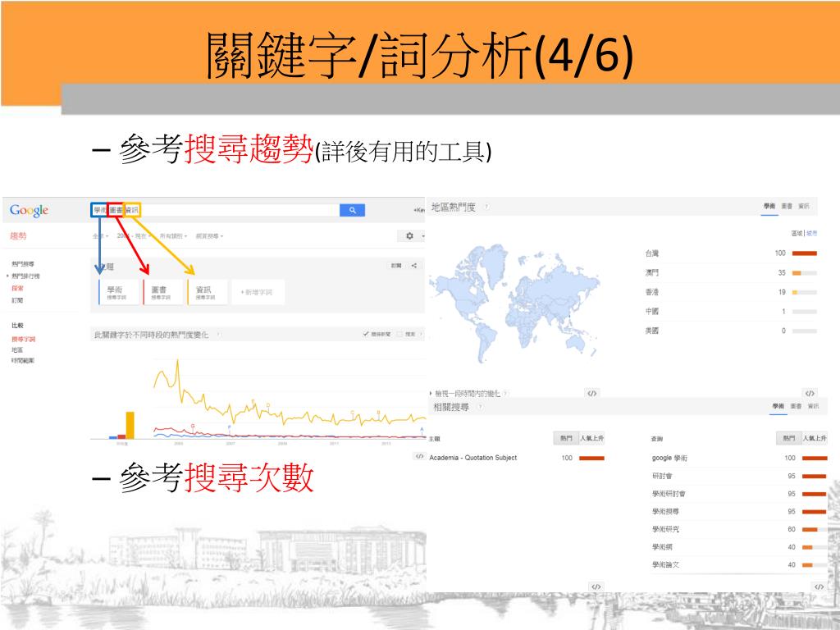The width and height of the screenshot is (840, 630).
Task: Click 熱門 button in topics column
Action: pos(566,438)
